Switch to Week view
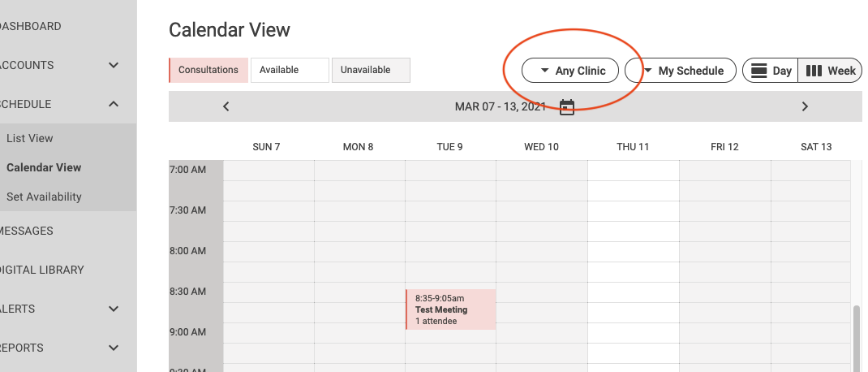This screenshot has width=868, height=372. pyautogui.click(x=831, y=71)
